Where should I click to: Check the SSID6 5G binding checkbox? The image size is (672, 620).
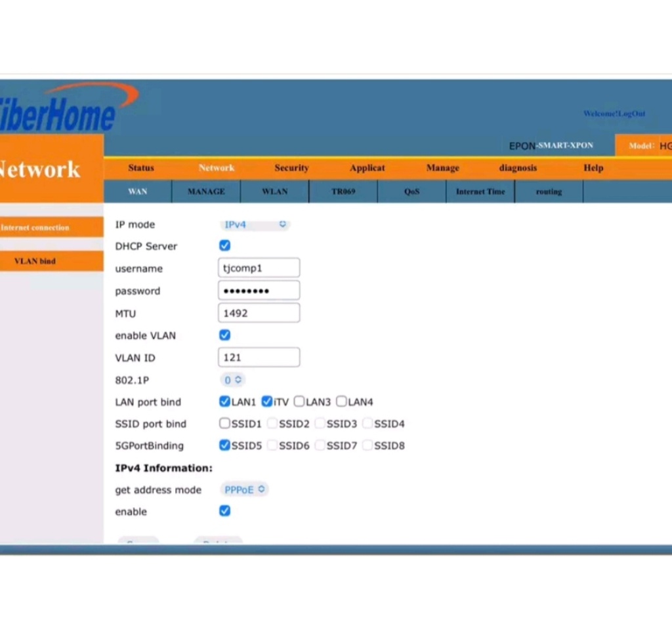[272, 445]
